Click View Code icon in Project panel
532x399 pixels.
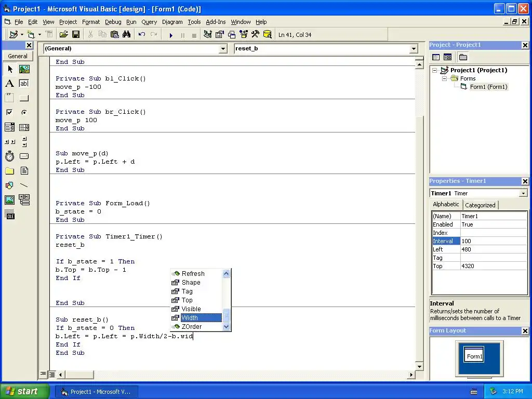[436, 57]
